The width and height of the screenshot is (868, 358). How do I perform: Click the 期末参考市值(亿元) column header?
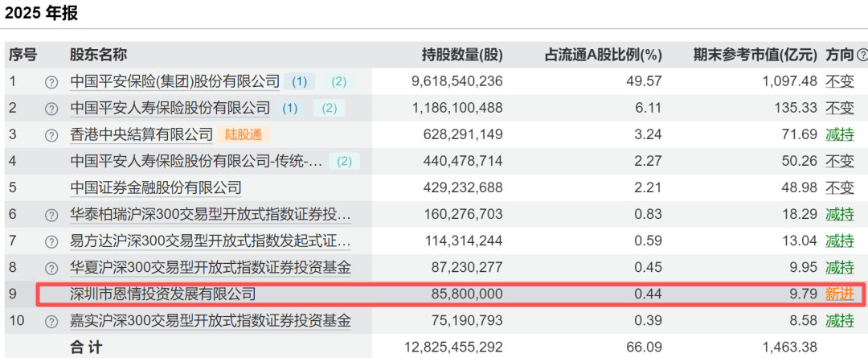pos(755,55)
